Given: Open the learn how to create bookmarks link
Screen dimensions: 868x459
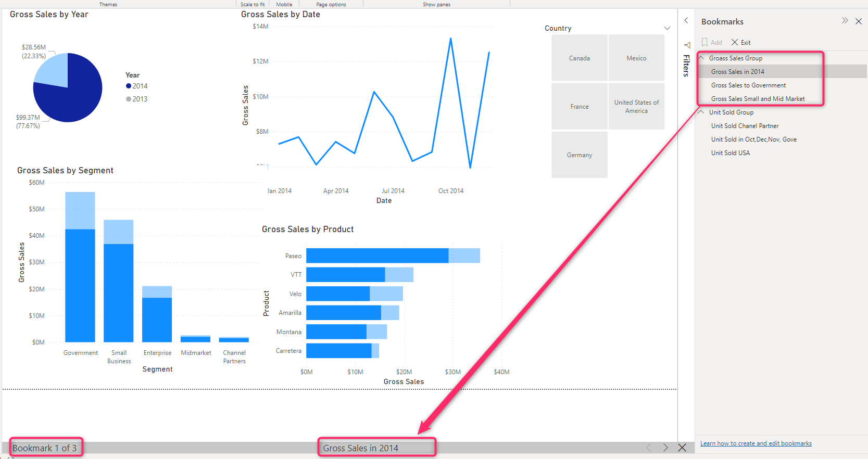Looking at the screenshot, I should tap(756, 443).
